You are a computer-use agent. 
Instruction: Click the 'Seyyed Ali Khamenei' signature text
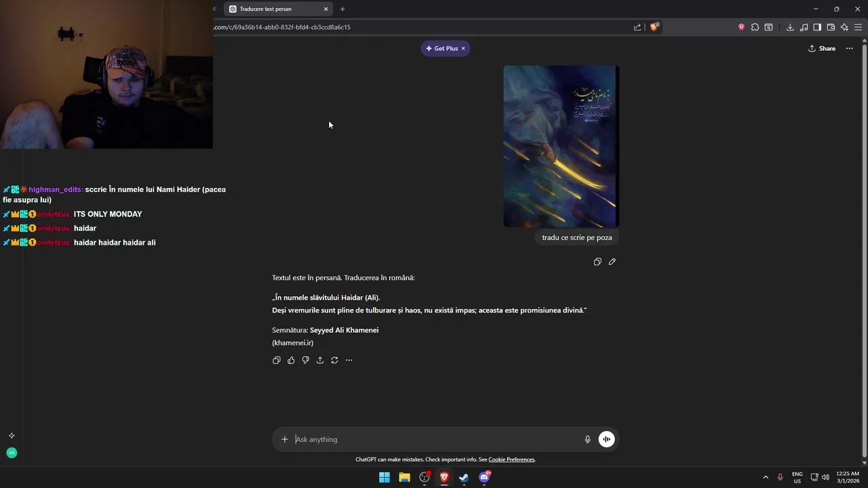[344, 330]
